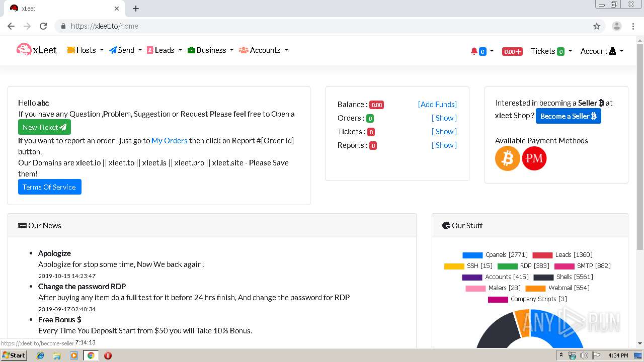Image resolution: width=644 pixels, height=362 pixels.
Task: Toggle SSH legend color in chart
Action: point(454,266)
